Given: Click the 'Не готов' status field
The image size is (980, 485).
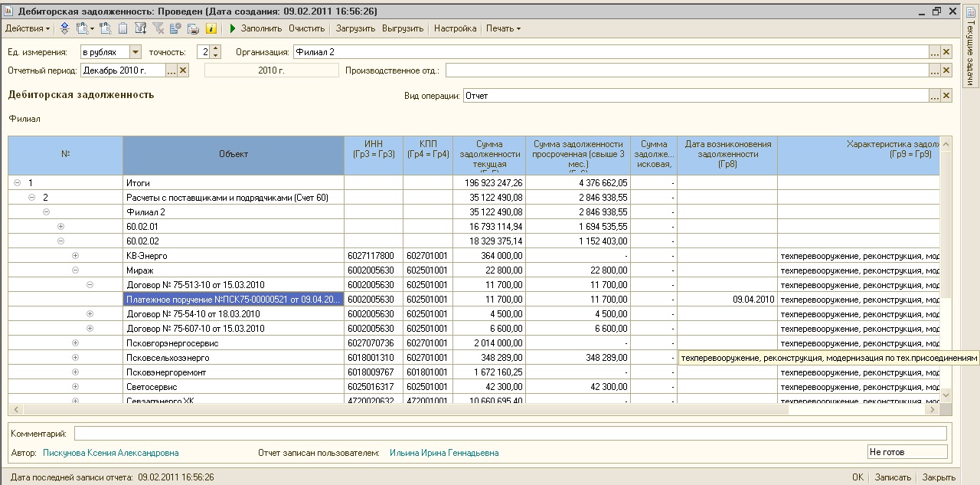Looking at the screenshot, I should [907, 452].
